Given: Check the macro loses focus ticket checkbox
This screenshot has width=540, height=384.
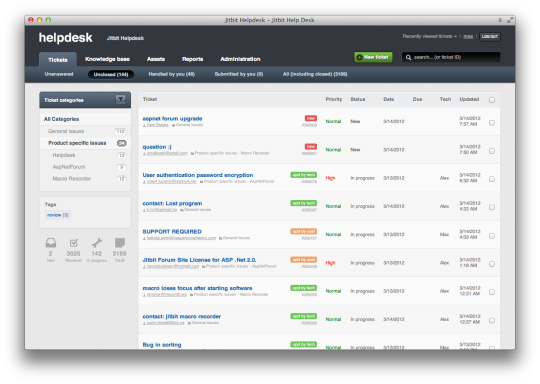Looking at the screenshot, I should (x=492, y=292).
